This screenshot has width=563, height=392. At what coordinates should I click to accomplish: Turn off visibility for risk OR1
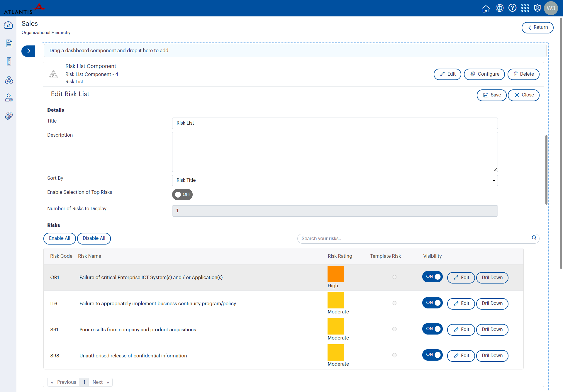point(432,276)
